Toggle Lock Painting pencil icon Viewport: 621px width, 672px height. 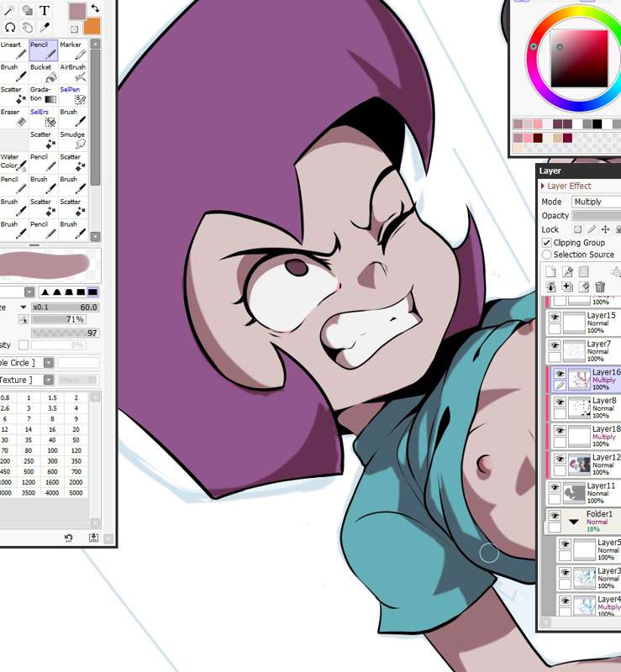coord(592,229)
